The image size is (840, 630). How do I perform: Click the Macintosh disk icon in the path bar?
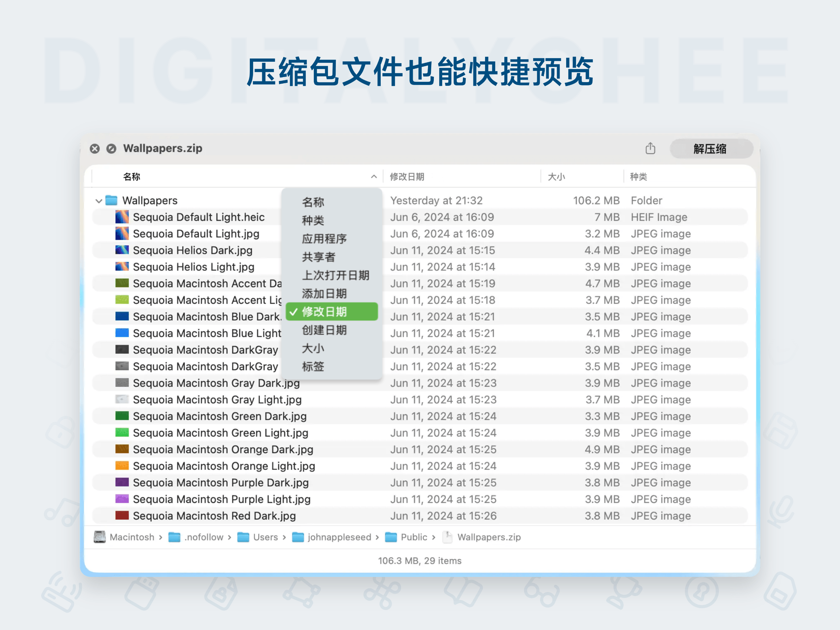click(x=100, y=537)
